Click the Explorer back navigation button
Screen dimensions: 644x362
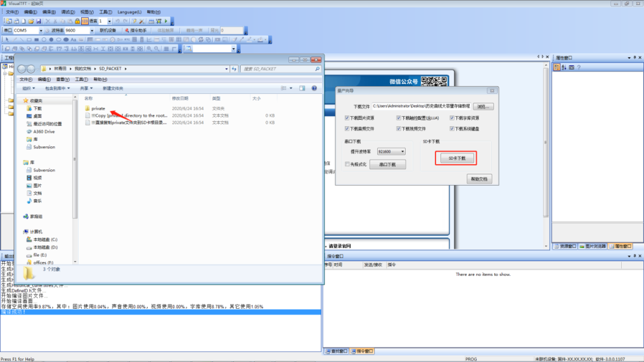tap(22, 68)
